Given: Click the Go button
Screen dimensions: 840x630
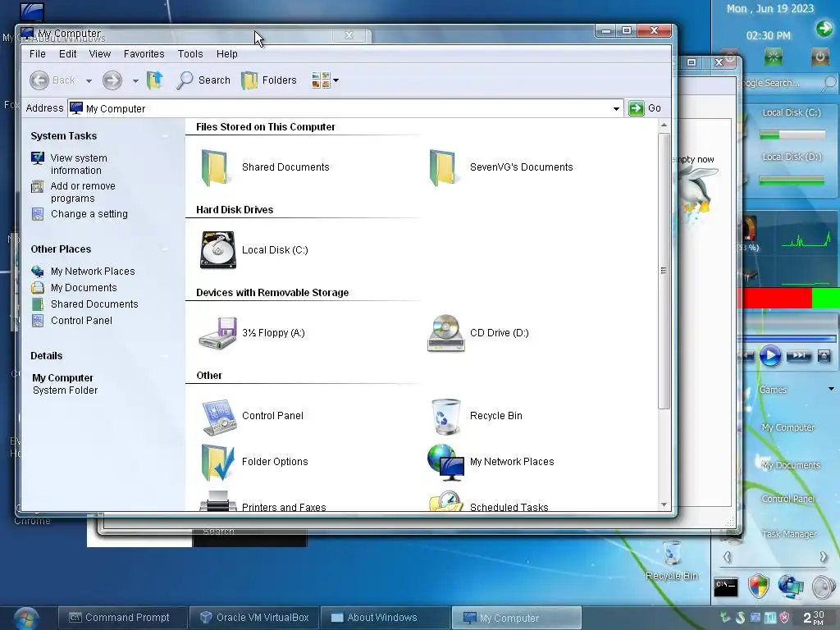Looking at the screenshot, I should click(x=645, y=108).
